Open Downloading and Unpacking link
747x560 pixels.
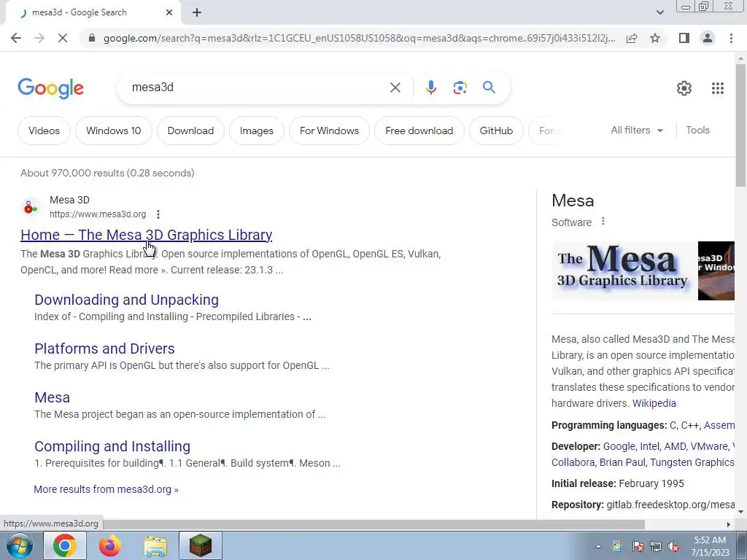pyautogui.click(x=126, y=300)
